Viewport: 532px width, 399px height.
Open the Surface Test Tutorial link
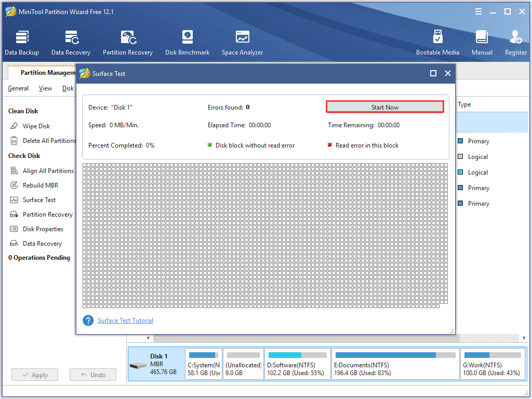[x=125, y=320]
